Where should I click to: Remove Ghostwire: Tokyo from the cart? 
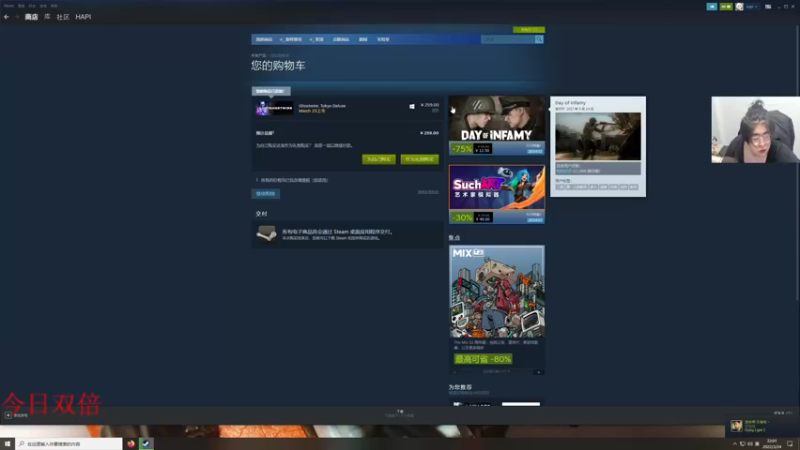(x=435, y=110)
